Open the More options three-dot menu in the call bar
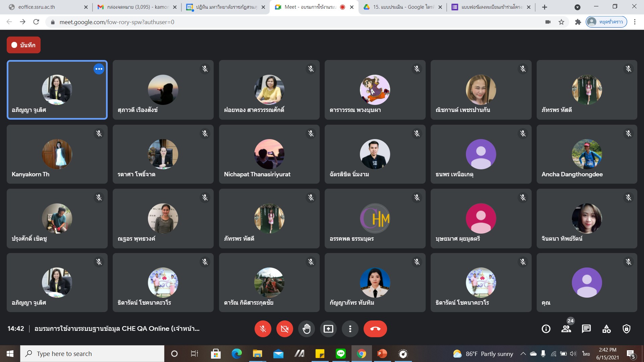 click(350, 329)
